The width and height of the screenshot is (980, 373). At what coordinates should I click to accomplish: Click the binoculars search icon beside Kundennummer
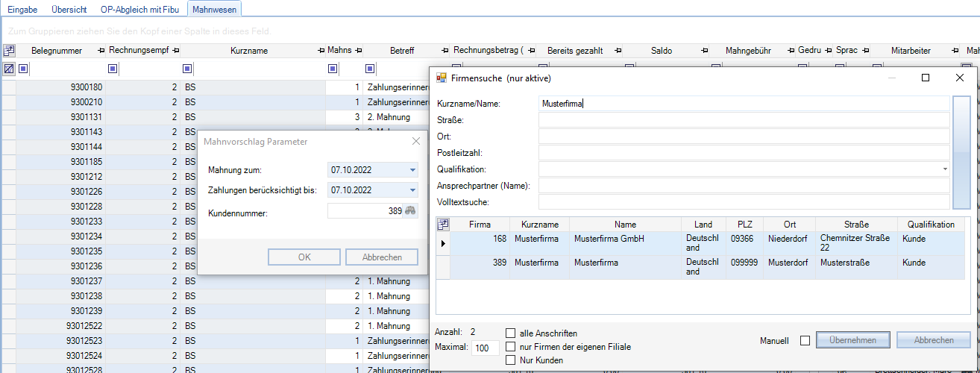(x=409, y=212)
